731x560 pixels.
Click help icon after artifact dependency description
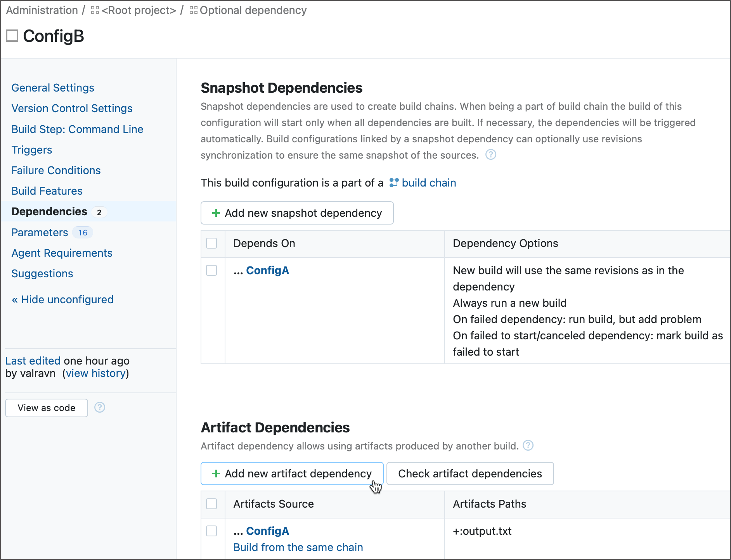pos(528,446)
